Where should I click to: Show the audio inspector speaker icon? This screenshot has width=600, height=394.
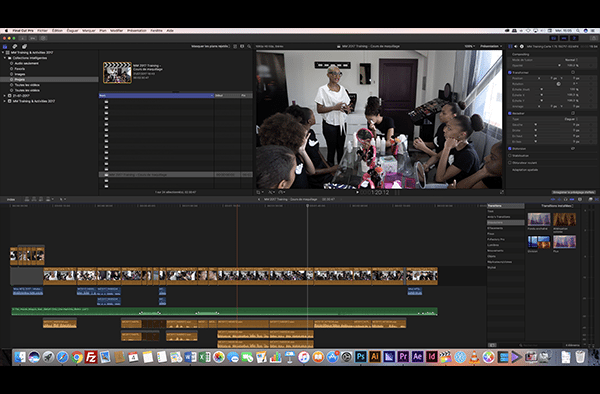coord(515,46)
